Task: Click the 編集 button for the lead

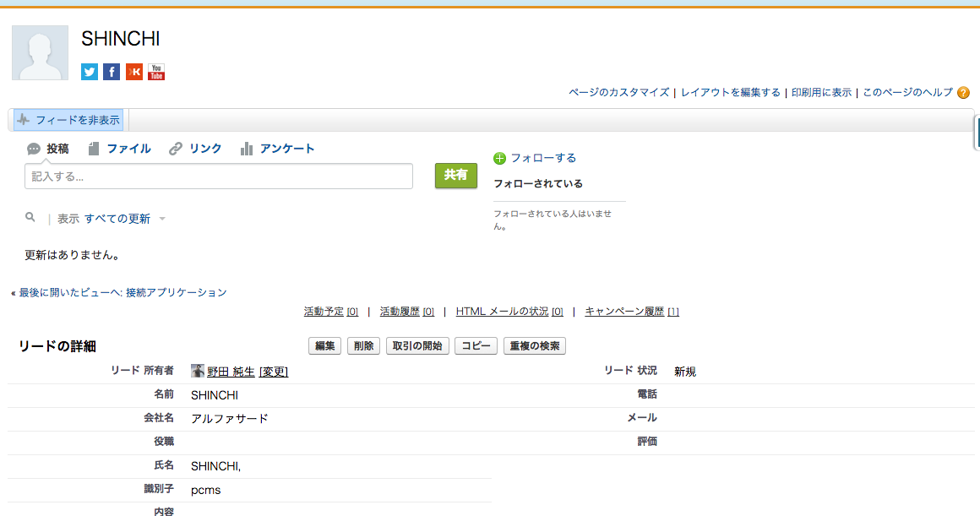Action: 325,346
